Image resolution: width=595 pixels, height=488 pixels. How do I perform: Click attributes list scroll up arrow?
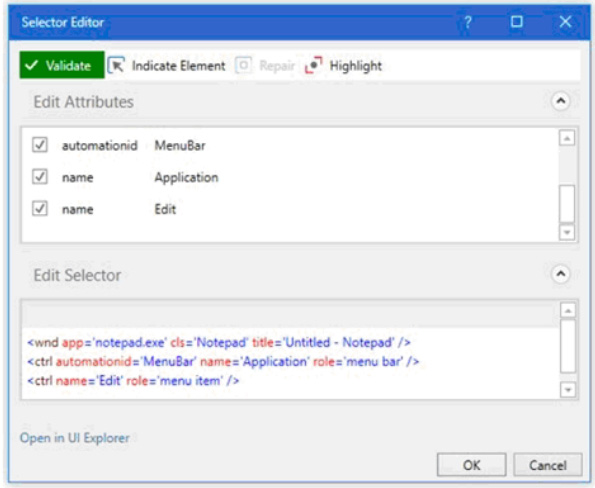point(567,138)
